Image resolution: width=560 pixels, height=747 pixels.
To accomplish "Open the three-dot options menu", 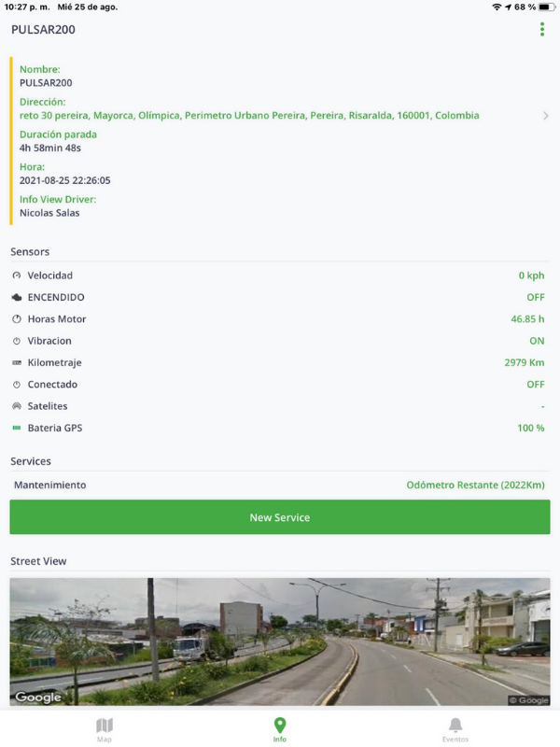I will point(542,30).
